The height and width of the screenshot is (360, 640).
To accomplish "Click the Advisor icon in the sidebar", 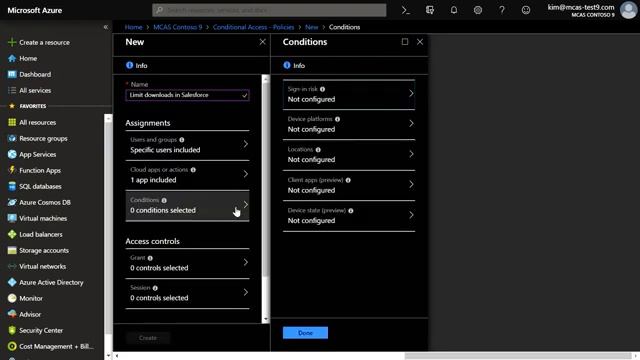I will pyautogui.click(x=12, y=314).
